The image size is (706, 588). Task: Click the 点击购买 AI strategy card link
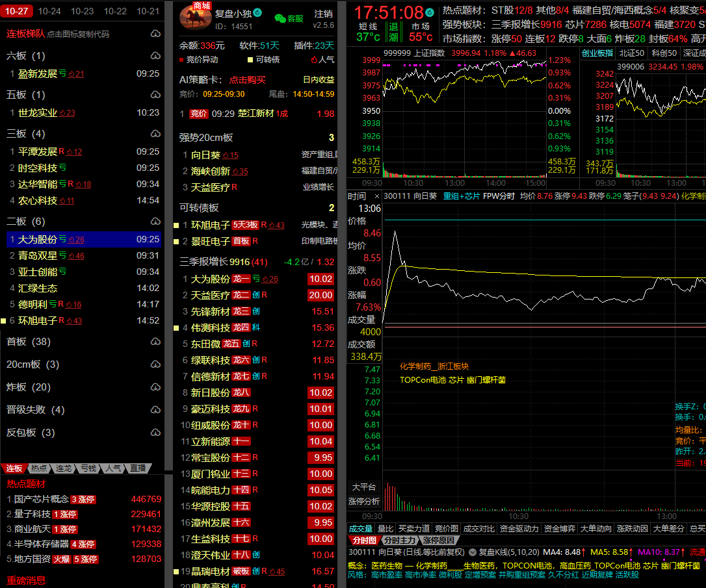247,80
